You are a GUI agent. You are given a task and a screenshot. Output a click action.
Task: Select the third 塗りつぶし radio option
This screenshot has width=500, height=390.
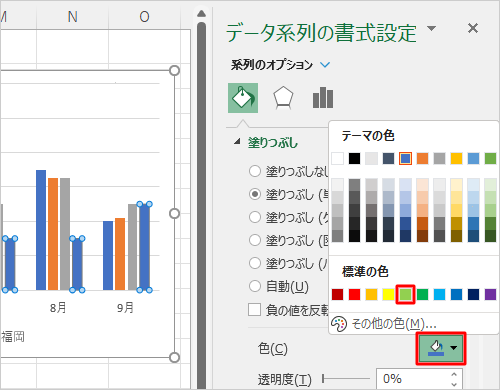255,217
